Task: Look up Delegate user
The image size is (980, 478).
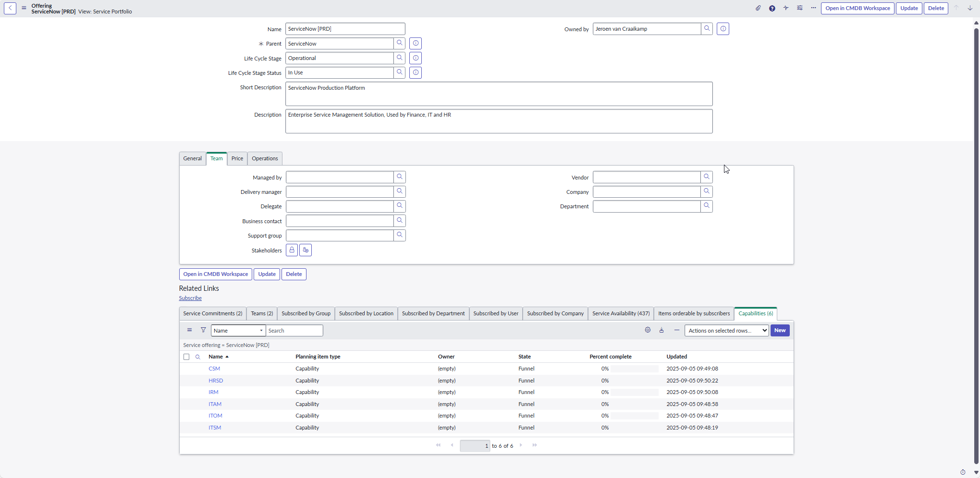Action: [400, 206]
